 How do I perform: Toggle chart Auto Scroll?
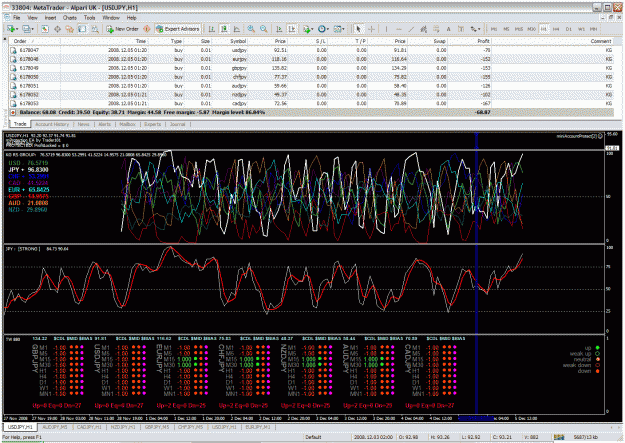(x=279, y=29)
